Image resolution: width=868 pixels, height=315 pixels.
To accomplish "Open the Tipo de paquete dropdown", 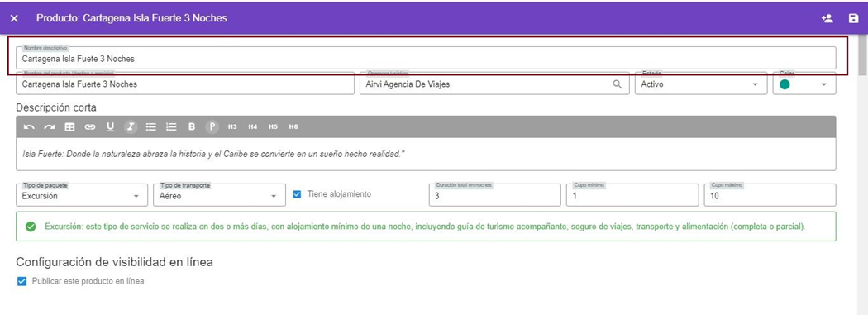I will tap(82, 195).
